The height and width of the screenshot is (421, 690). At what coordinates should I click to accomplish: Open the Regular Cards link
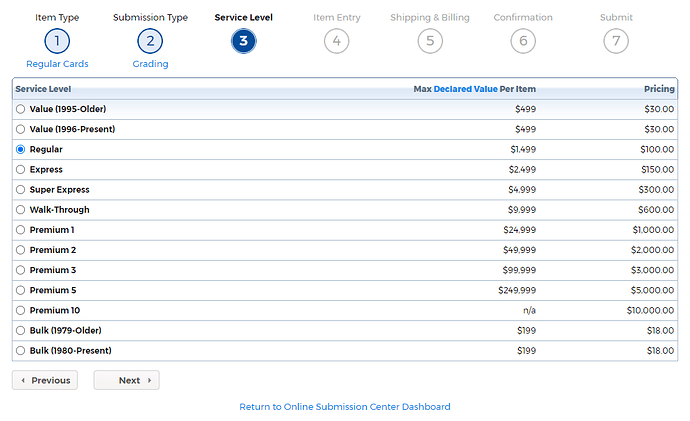(57, 64)
